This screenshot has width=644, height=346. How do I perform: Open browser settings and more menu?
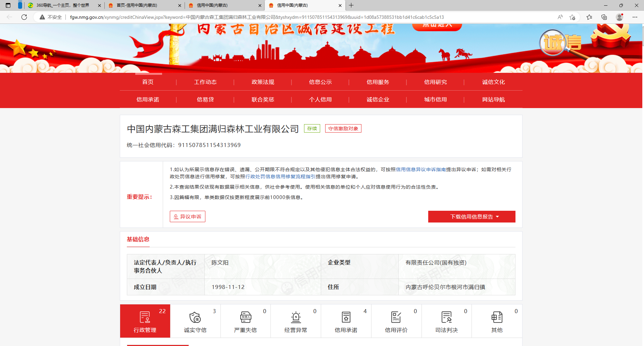635,17
